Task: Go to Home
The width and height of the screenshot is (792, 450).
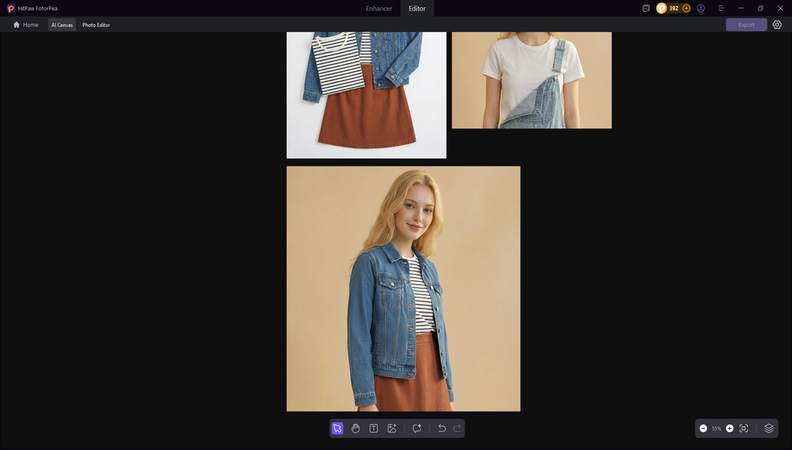Action: pos(26,24)
